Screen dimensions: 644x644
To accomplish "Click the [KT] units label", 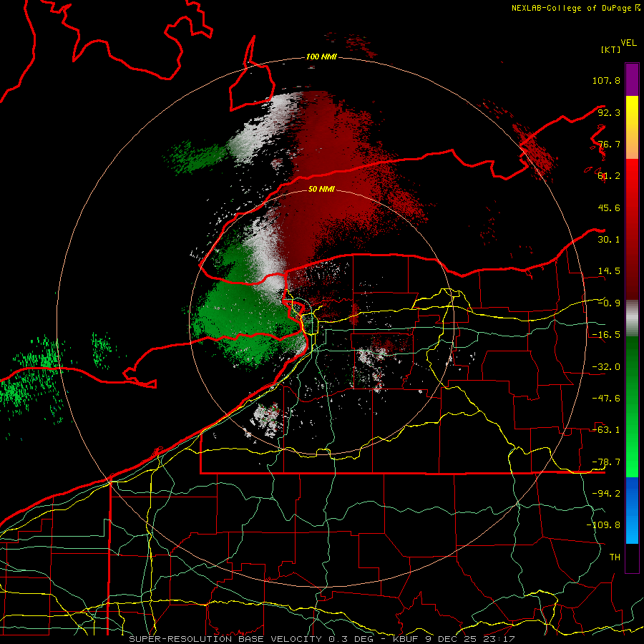I will click(610, 49).
